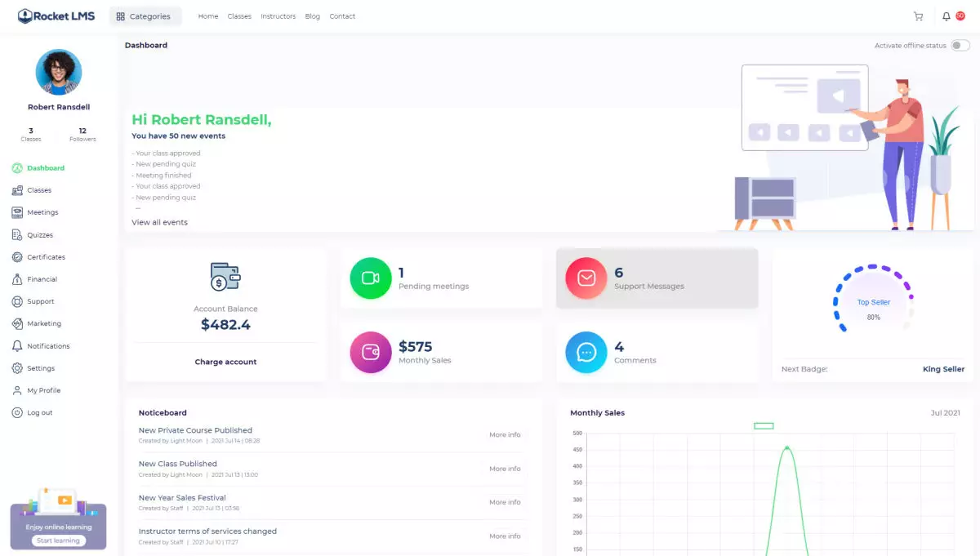980x556 pixels.
Task: Click the 6 Support Messages card
Action: click(x=657, y=278)
